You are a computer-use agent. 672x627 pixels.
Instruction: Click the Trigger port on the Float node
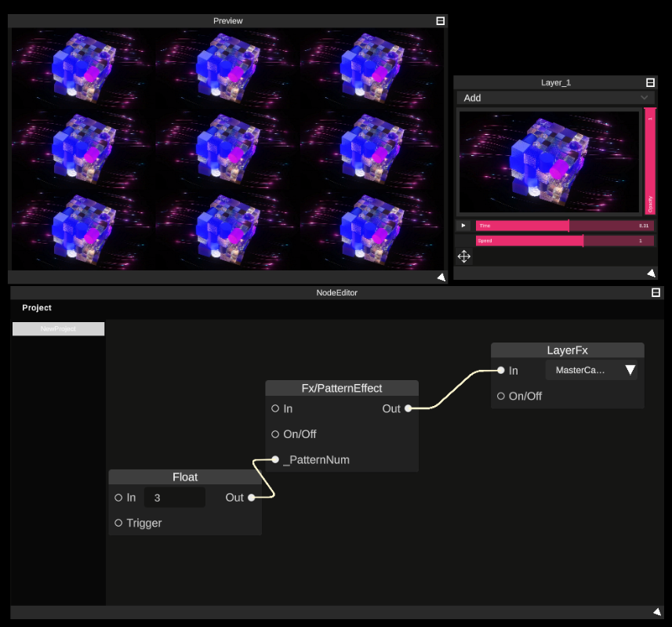pyautogui.click(x=118, y=523)
